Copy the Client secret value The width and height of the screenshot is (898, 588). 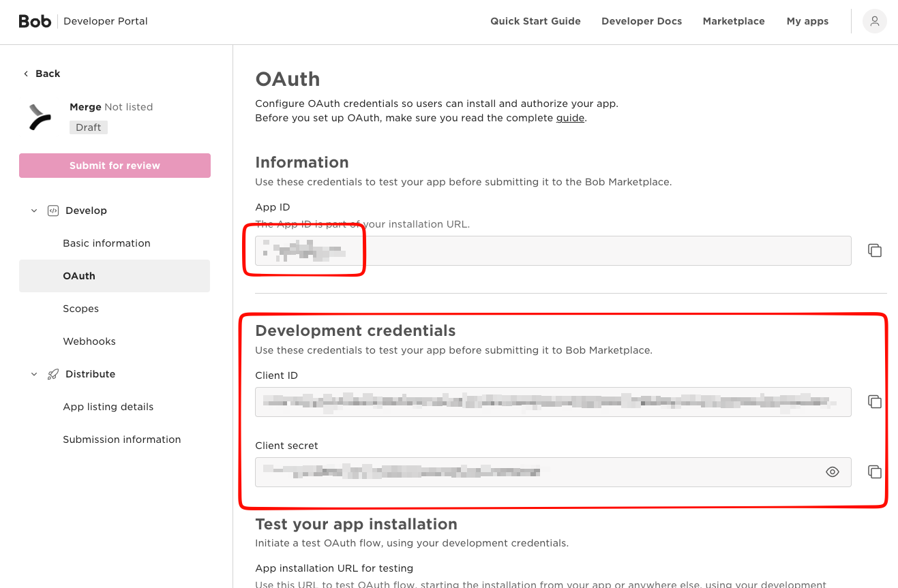[x=875, y=471]
